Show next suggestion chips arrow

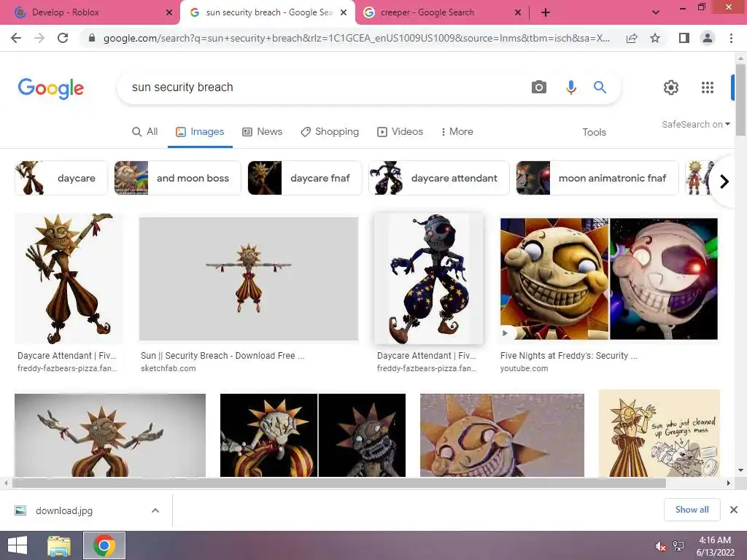coord(724,182)
